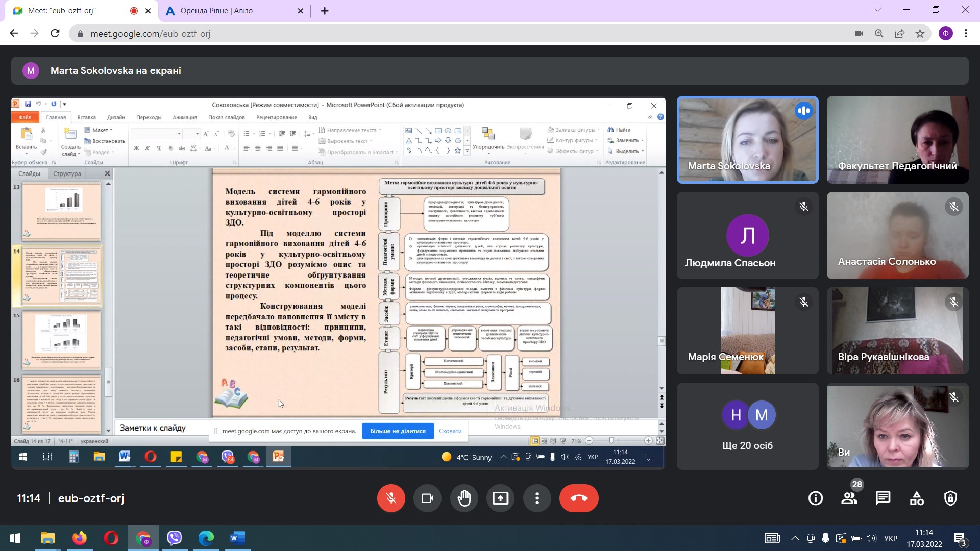
Task: Open host controls shield icon
Action: coord(950,498)
